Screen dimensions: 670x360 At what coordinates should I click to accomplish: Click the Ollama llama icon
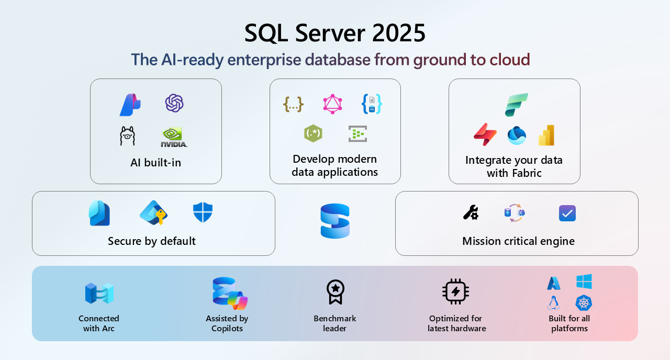click(127, 136)
